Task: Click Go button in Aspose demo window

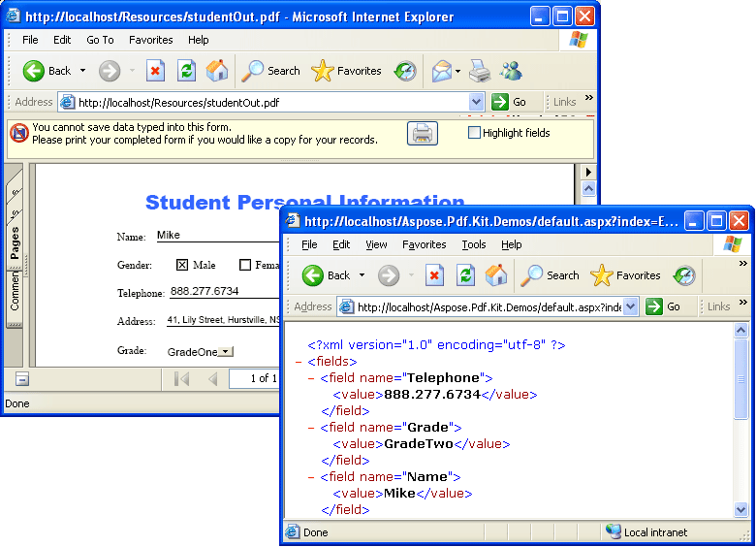Action: pyautogui.click(x=663, y=306)
